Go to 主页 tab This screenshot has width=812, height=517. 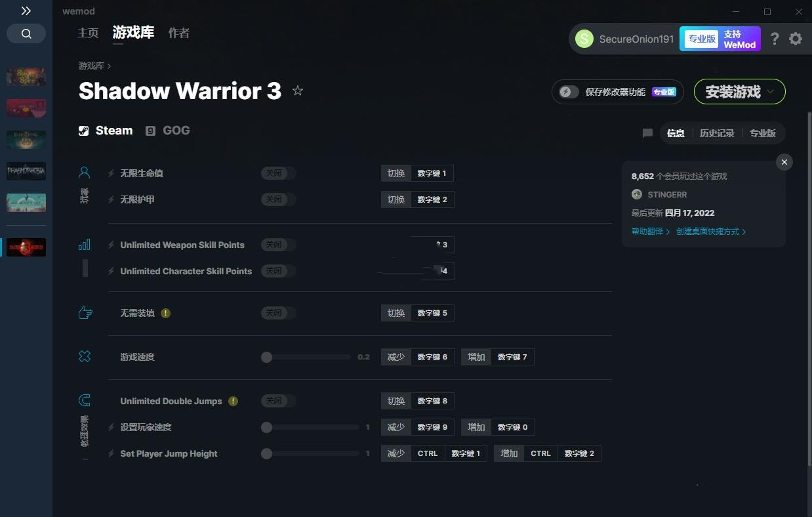pyautogui.click(x=88, y=33)
